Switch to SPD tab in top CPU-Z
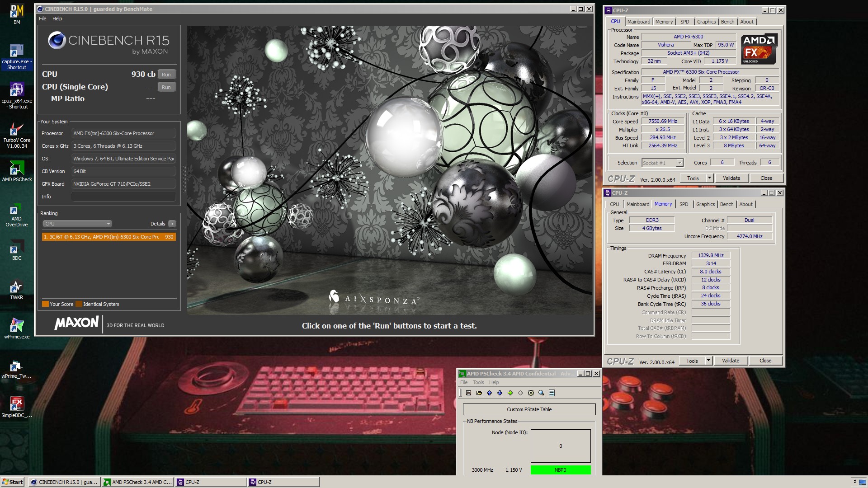 tap(684, 22)
